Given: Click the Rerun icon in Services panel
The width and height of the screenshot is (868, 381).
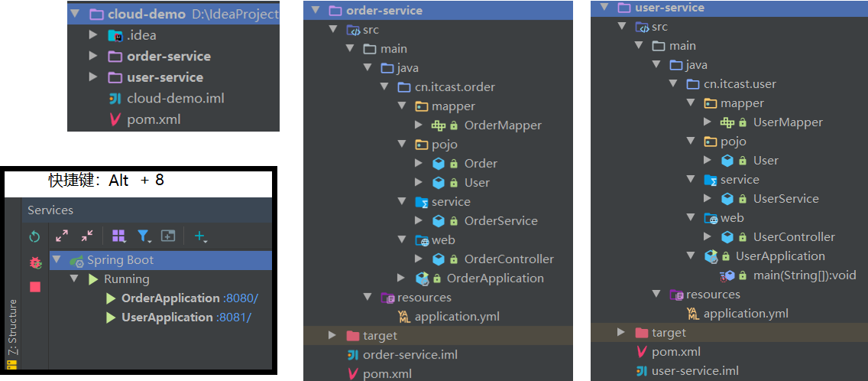Looking at the screenshot, I should coord(34,237).
